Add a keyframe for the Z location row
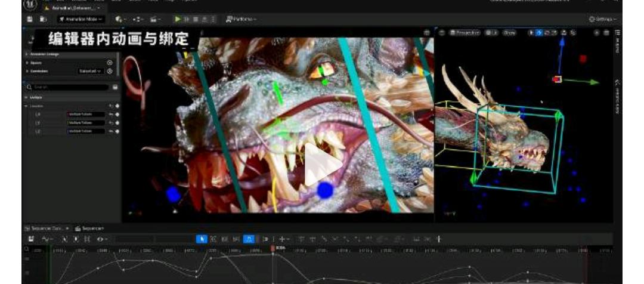Image resolution: width=644 pixels, height=284 pixels. 117,131
